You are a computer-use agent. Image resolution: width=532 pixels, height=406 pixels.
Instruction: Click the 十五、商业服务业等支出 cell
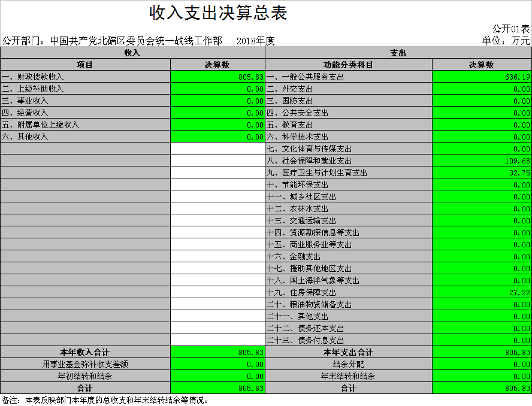point(349,244)
